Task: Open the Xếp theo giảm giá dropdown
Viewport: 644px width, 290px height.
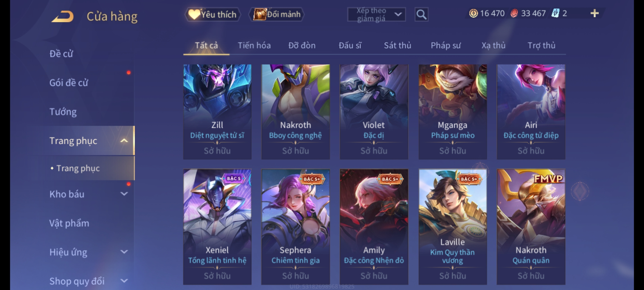Action: (x=376, y=15)
